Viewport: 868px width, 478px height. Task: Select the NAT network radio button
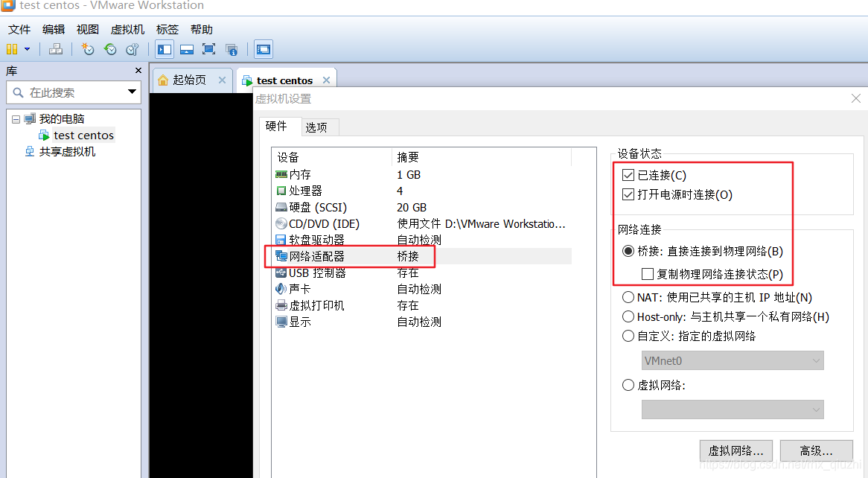tap(628, 297)
